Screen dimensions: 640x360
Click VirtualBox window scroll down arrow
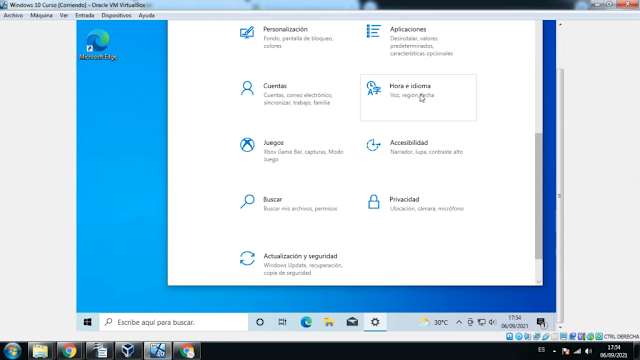(x=560, y=327)
